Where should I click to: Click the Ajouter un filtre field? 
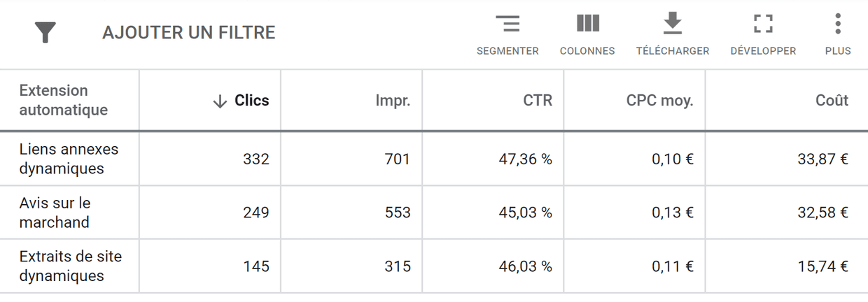pos(189,32)
